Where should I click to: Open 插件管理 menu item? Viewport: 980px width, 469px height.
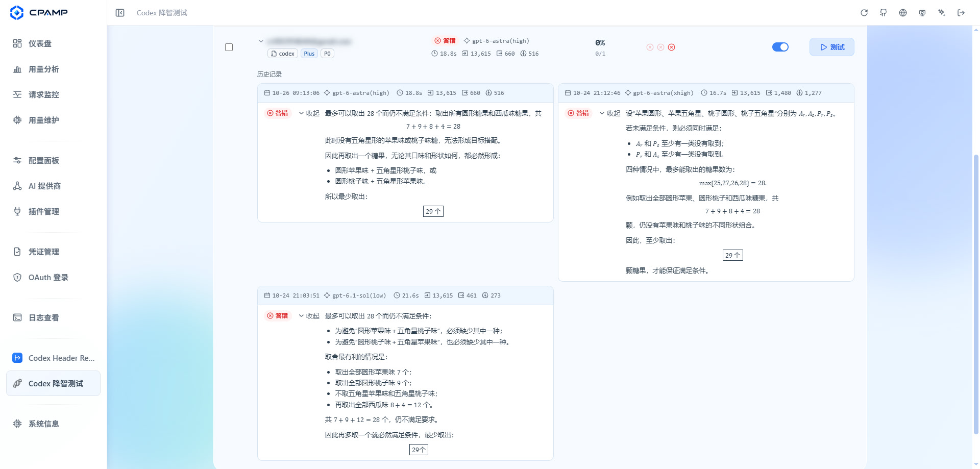[x=53, y=211]
